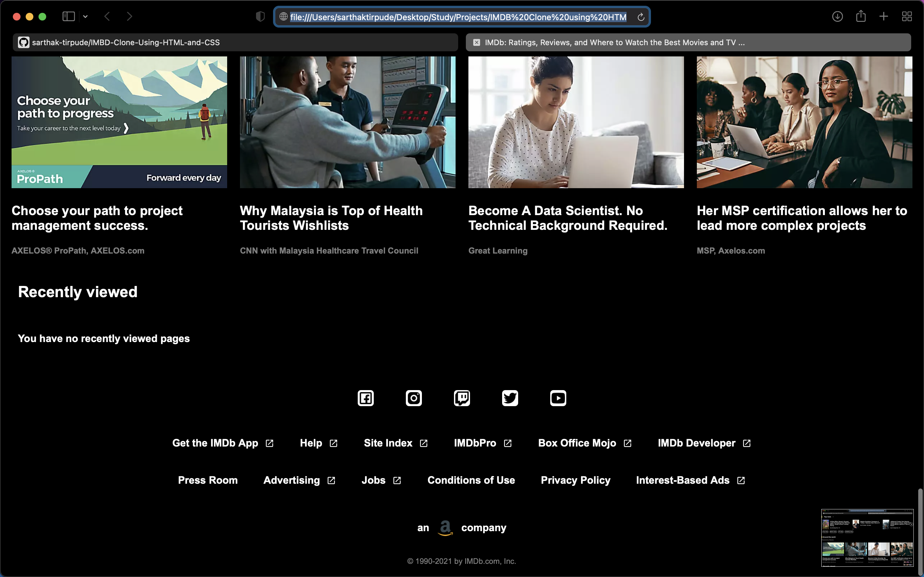Click the privacy report shield icon

[x=260, y=16]
